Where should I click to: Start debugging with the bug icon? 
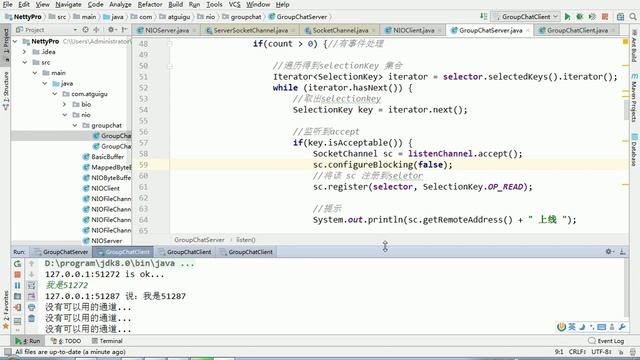coord(580,17)
